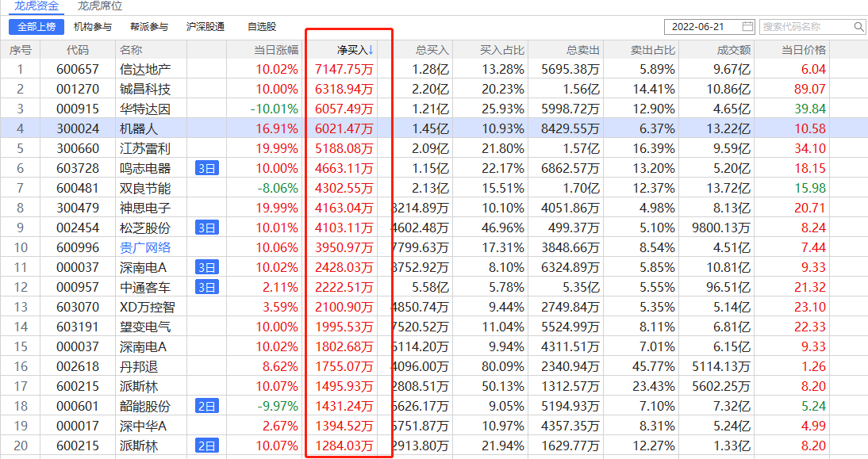Select the 全部上榜 filter
868x459 pixels.
point(36,26)
